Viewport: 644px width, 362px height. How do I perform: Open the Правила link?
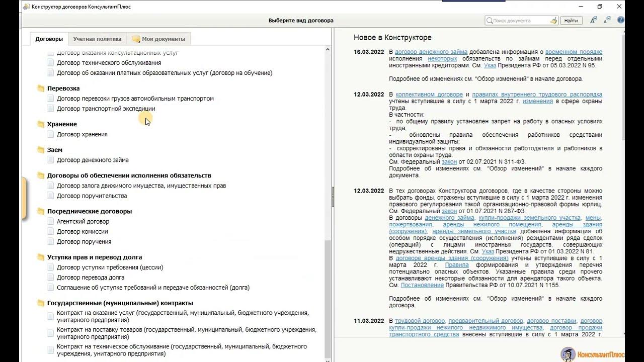[457, 265]
